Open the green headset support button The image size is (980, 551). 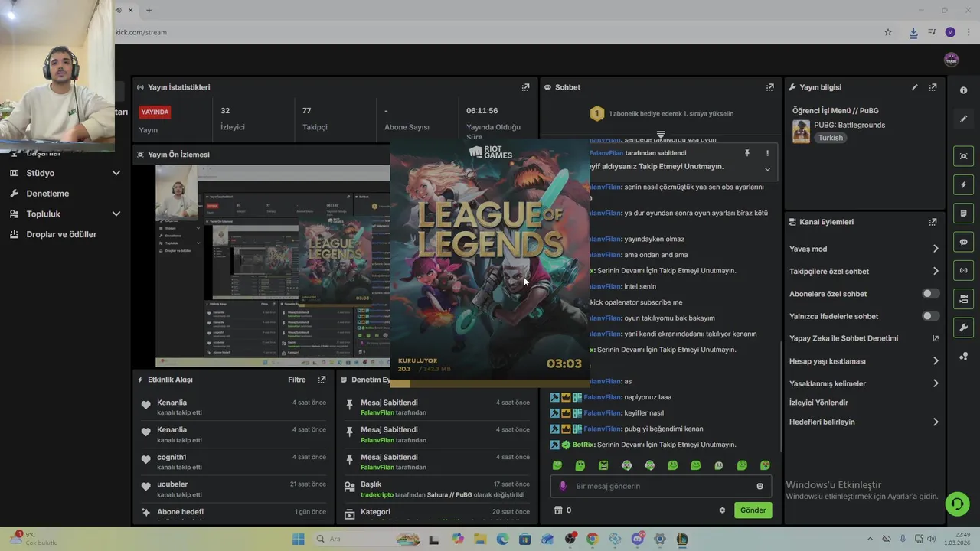[x=957, y=504]
